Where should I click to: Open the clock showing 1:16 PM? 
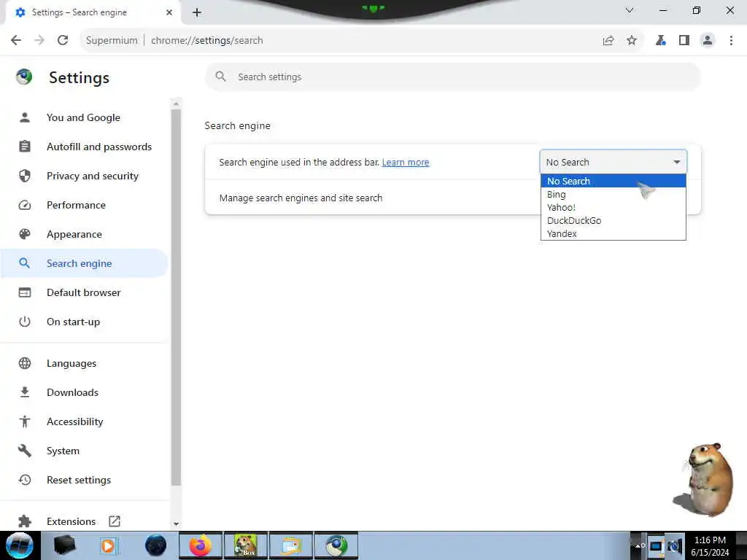click(x=710, y=545)
